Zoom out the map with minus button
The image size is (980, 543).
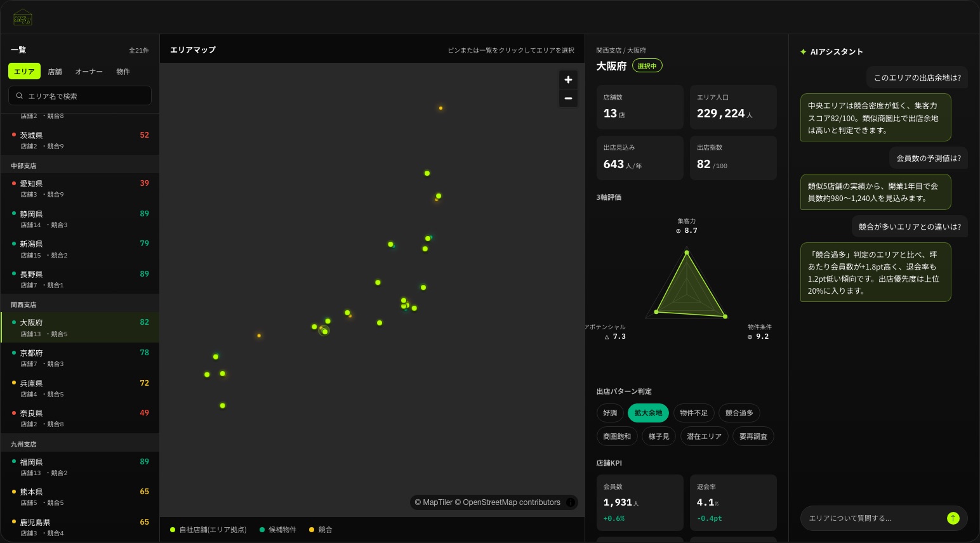coord(568,98)
